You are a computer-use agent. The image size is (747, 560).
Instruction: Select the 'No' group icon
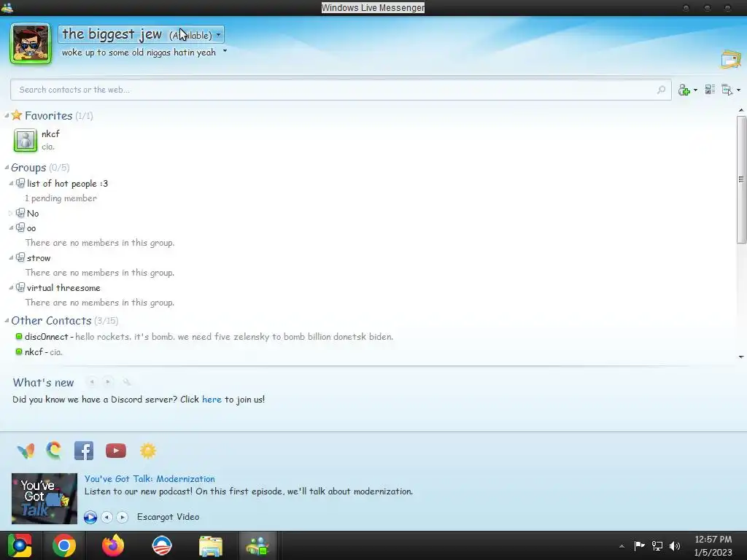[20, 213]
